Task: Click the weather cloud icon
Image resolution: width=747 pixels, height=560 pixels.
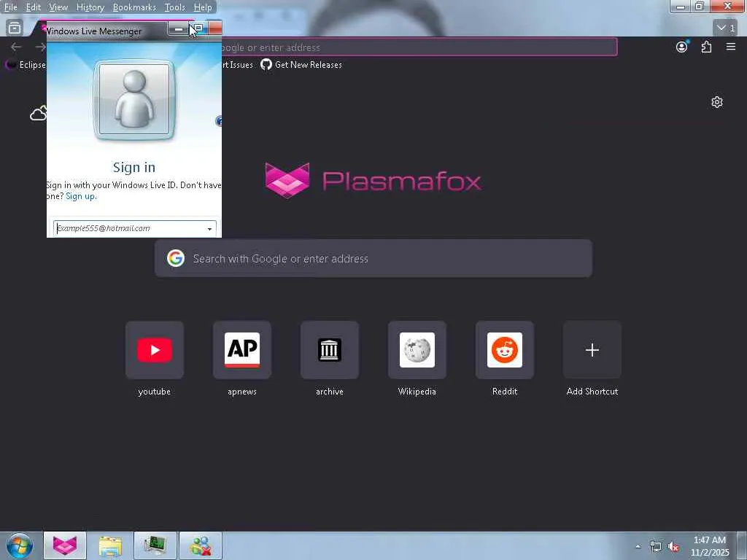Action: click(x=39, y=113)
